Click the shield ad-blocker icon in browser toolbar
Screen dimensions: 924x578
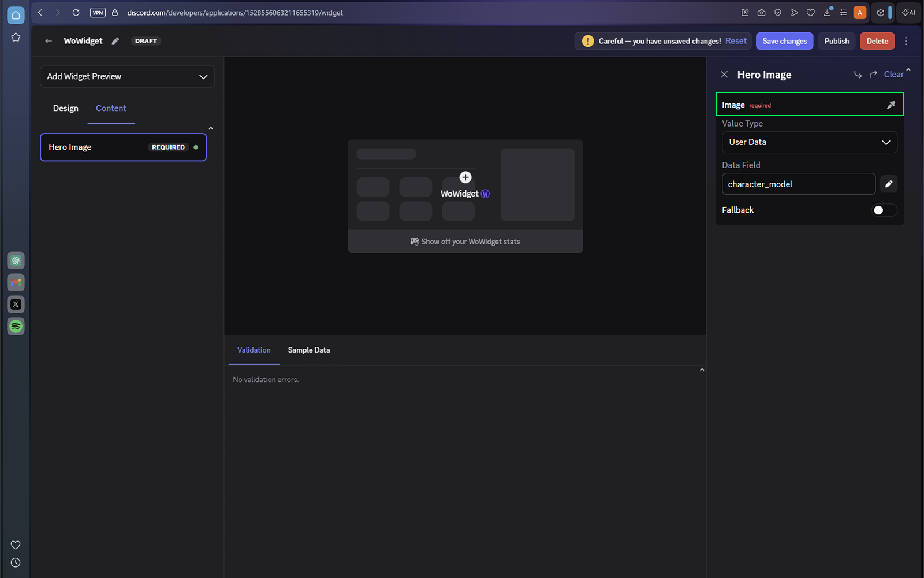(x=778, y=13)
